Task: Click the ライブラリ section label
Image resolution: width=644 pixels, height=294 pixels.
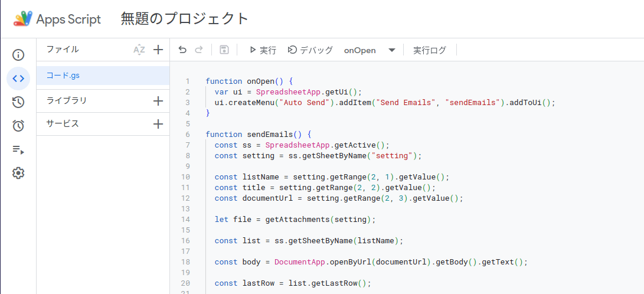Action: tap(67, 100)
